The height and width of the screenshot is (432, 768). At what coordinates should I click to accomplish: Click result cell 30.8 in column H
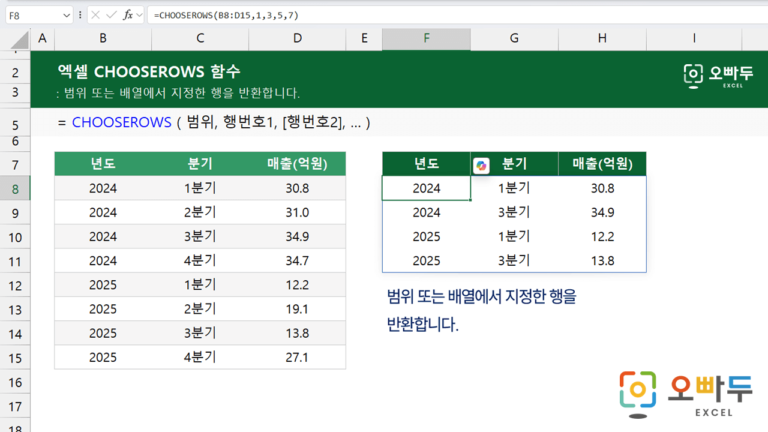click(602, 188)
